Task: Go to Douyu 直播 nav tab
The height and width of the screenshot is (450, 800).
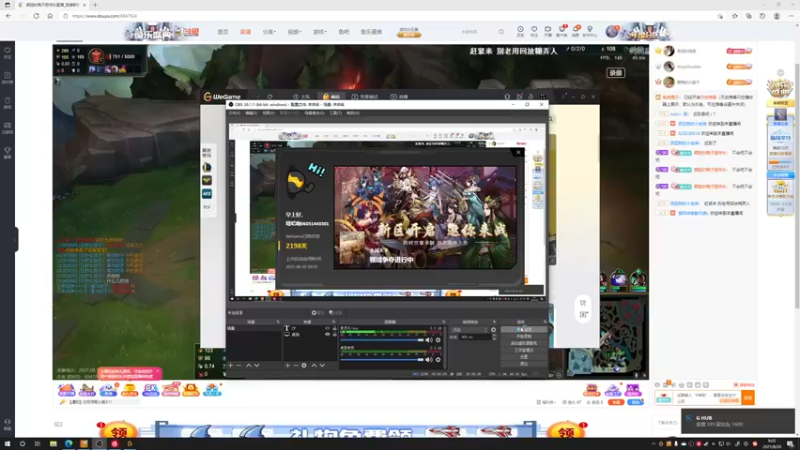Action: [245, 32]
